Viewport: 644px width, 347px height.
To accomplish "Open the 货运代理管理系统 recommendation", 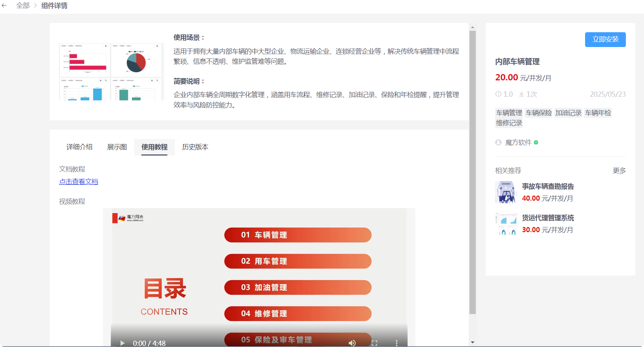I will (x=548, y=218).
